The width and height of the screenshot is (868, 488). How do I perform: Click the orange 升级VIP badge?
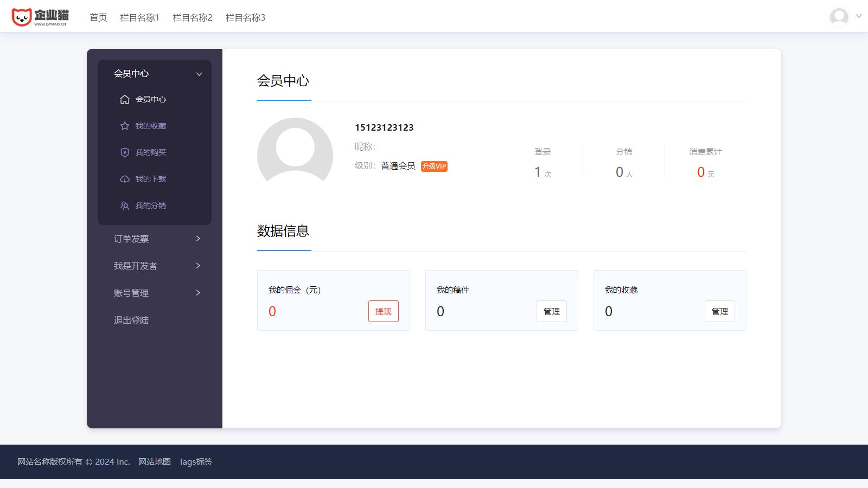(434, 166)
